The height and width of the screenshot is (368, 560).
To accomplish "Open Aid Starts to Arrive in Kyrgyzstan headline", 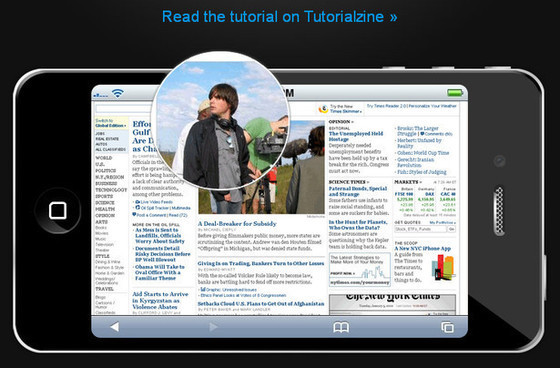I will (160, 300).
